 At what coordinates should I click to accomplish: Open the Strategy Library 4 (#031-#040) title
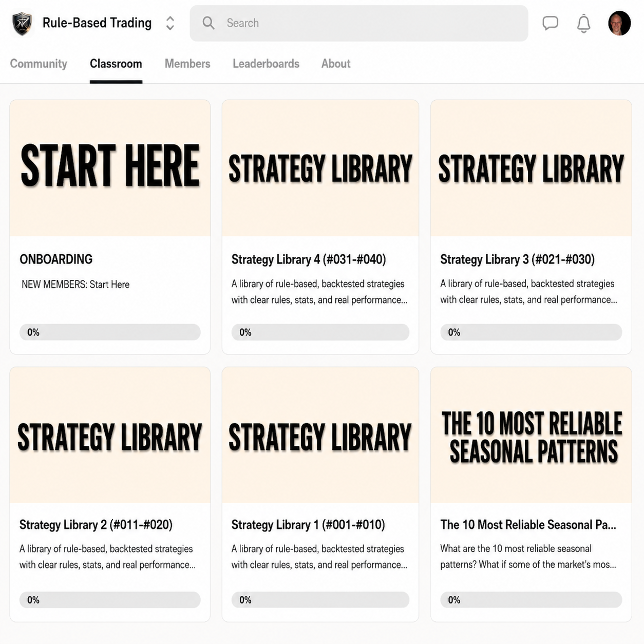309,259
